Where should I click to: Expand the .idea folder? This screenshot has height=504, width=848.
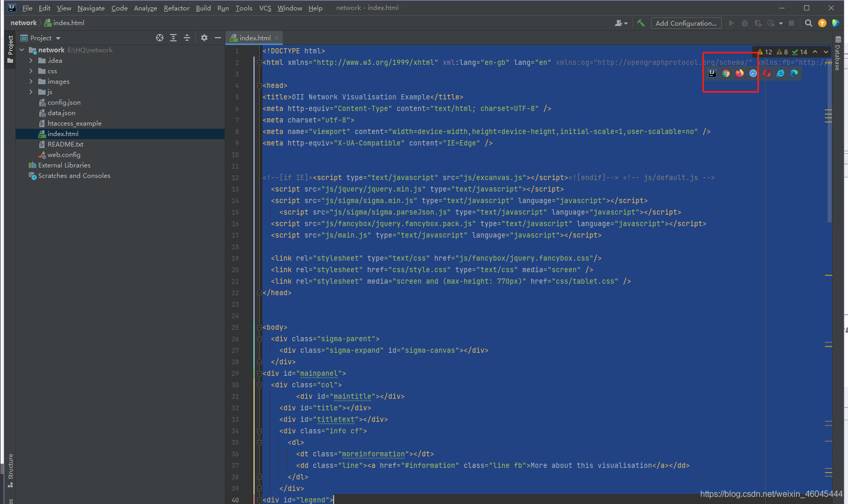coord(31,61)
